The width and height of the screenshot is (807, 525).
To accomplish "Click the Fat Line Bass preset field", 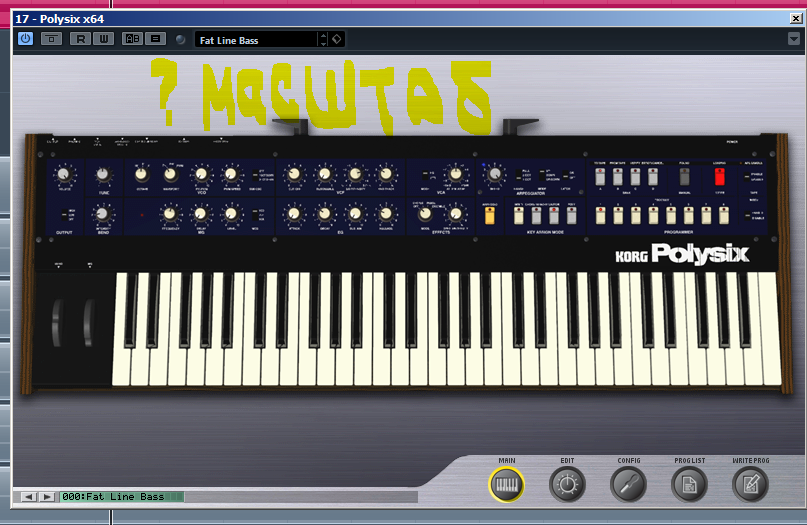I will (256, 40).
